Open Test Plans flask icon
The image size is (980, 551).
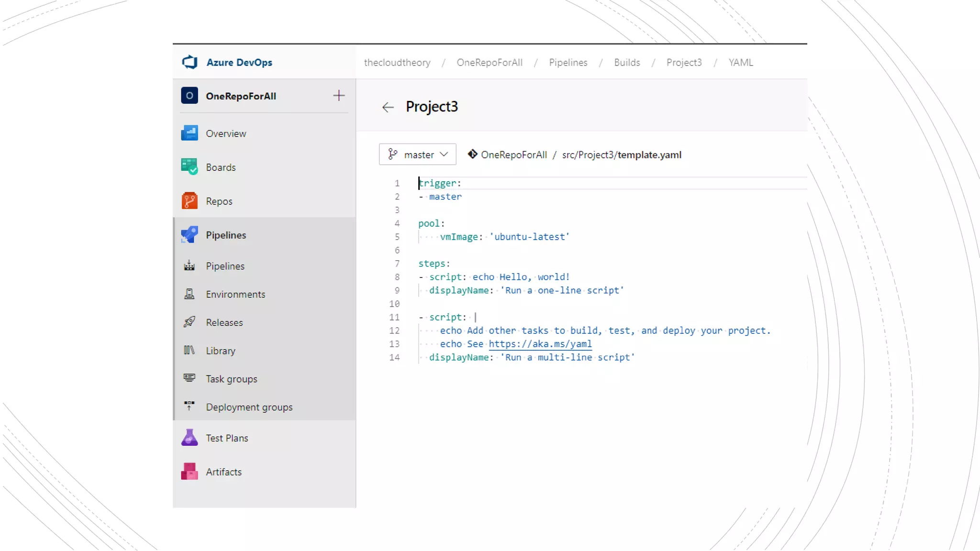tap(189, 438)
